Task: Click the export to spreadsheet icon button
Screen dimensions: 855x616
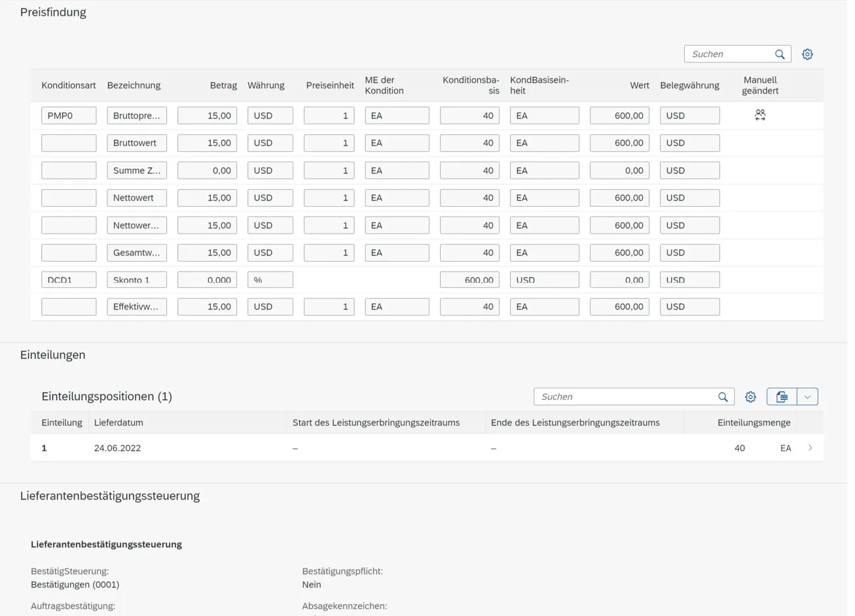Action: click(782, 397)
